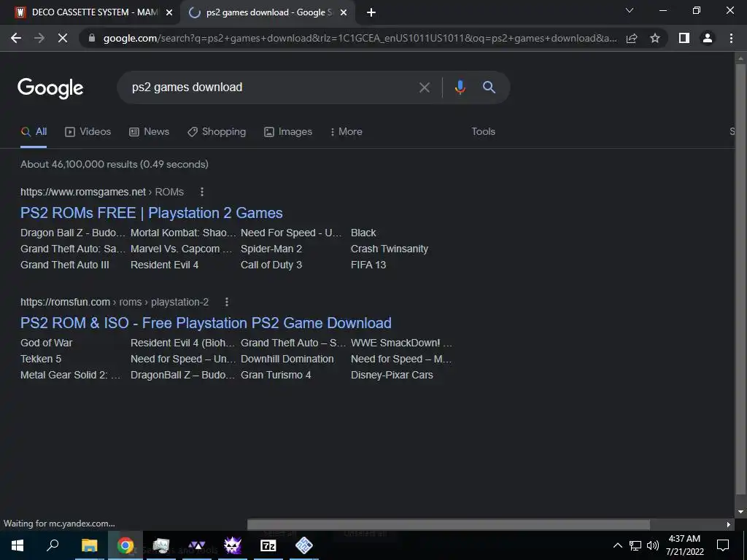
Task: Click the volume speaker tray icon
Action: (x=653, y=545)
